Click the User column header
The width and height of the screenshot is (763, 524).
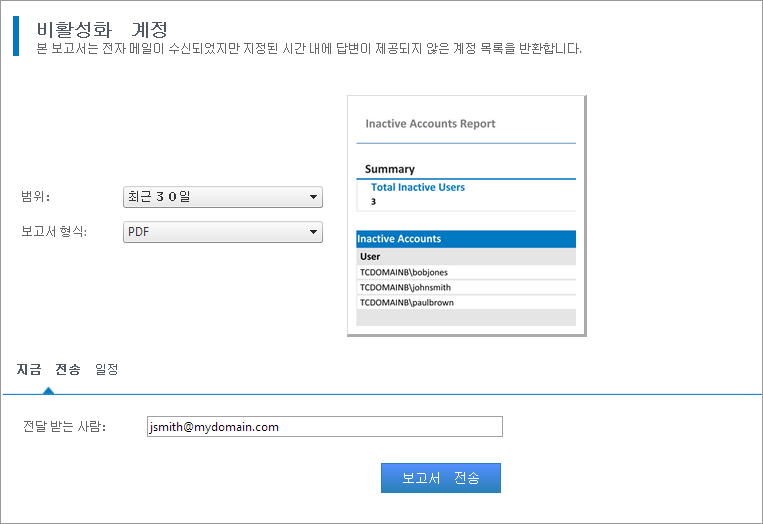(x=370, y=257)
